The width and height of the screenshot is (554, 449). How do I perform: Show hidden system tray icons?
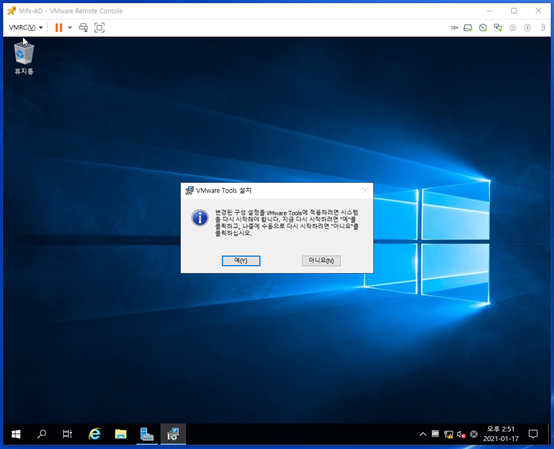(x=423, y=434)
